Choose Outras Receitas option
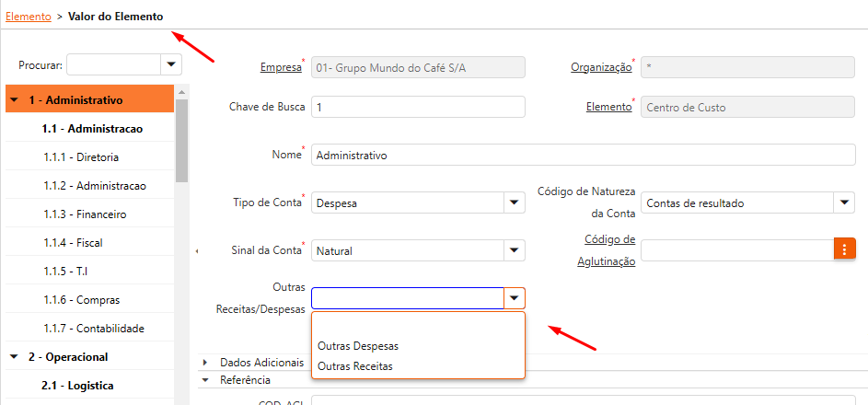This screenshot has width=868, height=405. click(355, 366)
